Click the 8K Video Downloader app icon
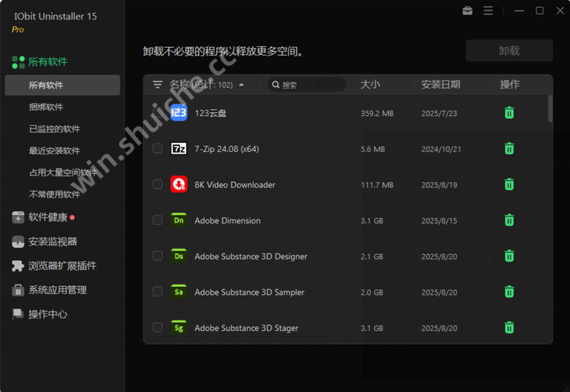 click(x=179, y=184)
